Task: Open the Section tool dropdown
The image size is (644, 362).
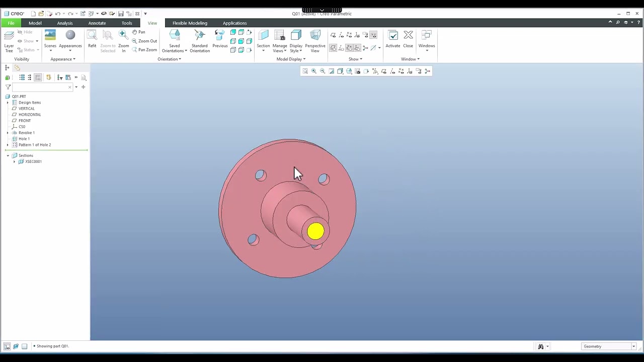Action: click(263, 41)
